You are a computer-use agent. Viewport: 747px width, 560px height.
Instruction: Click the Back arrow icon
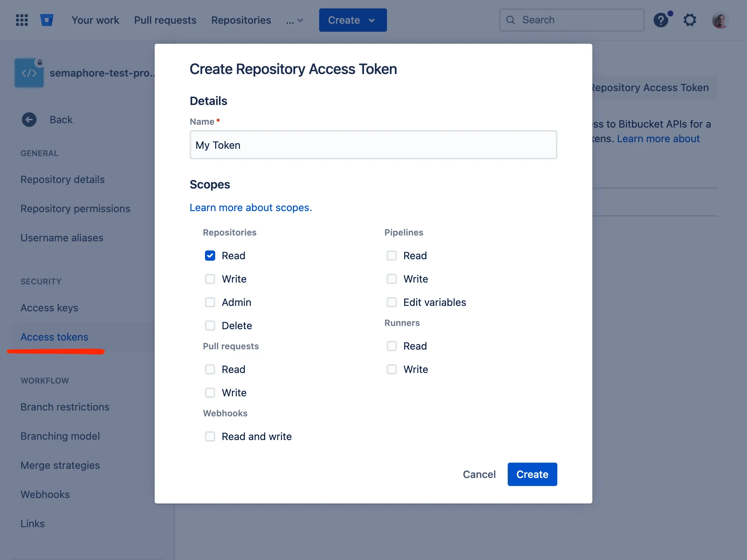coord(29,120)
